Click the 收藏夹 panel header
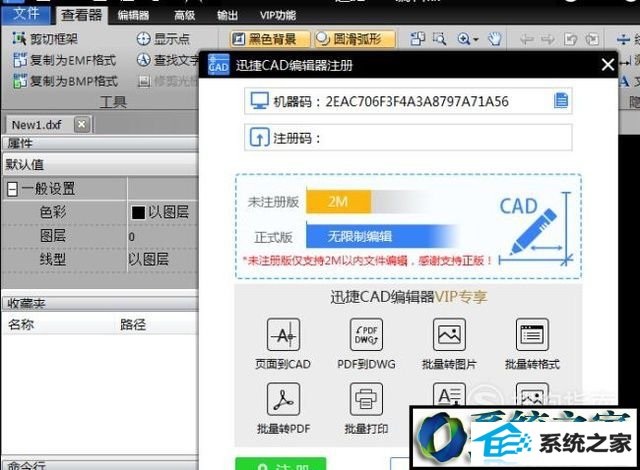 [100, 303]
